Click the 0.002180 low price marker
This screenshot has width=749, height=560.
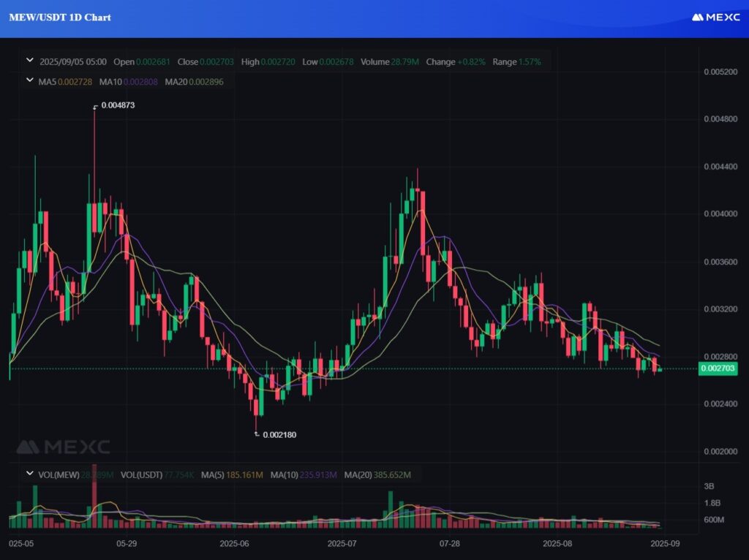click(279, 434)
